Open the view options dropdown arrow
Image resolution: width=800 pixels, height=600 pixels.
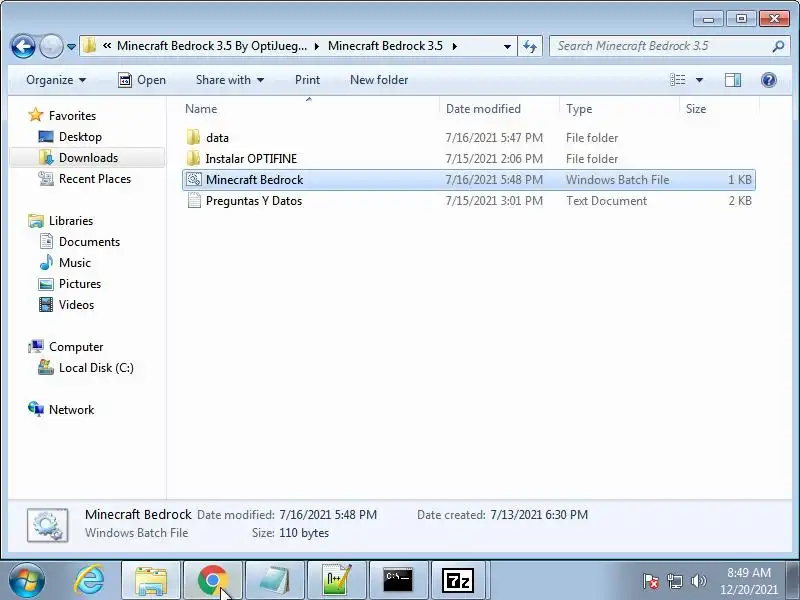(699, 80)
